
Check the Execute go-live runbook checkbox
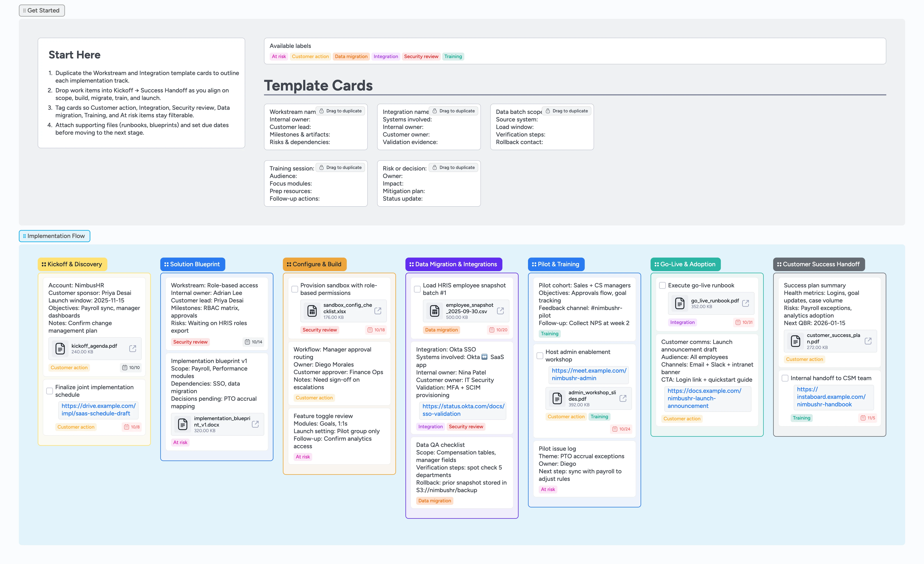[x=662, y=285]
